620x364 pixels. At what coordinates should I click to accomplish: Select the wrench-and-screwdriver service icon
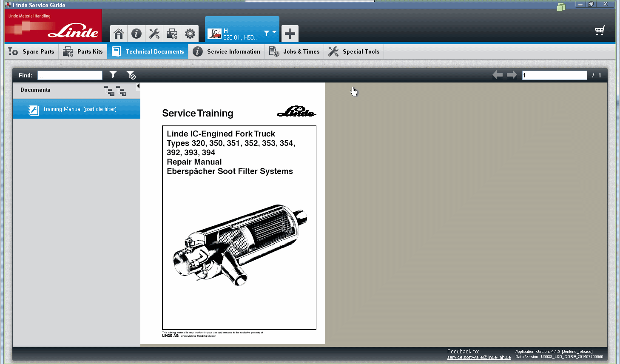[x=154, y=33]
